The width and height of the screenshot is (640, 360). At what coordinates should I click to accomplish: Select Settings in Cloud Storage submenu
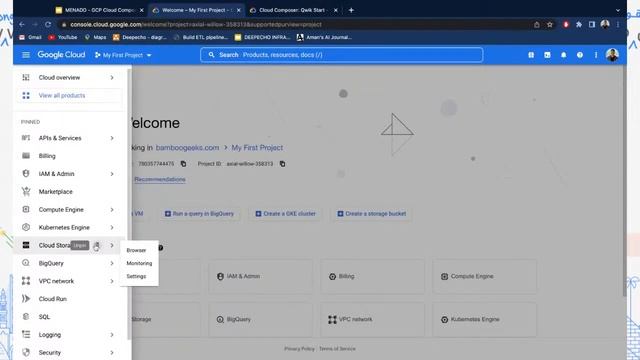[x=136, y=276]
